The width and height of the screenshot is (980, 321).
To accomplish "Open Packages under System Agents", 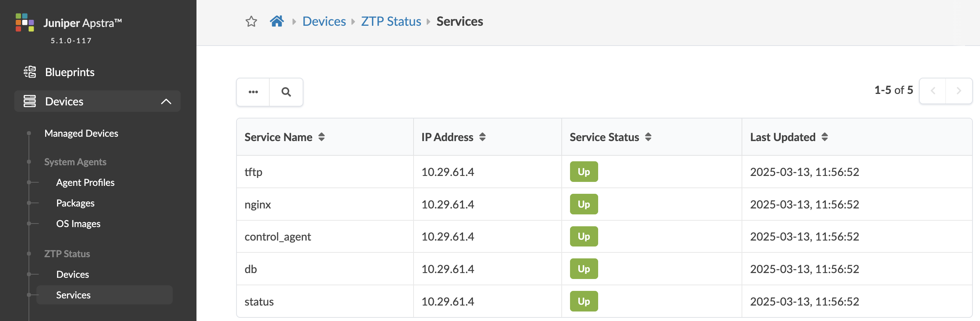I will (75, 203).
